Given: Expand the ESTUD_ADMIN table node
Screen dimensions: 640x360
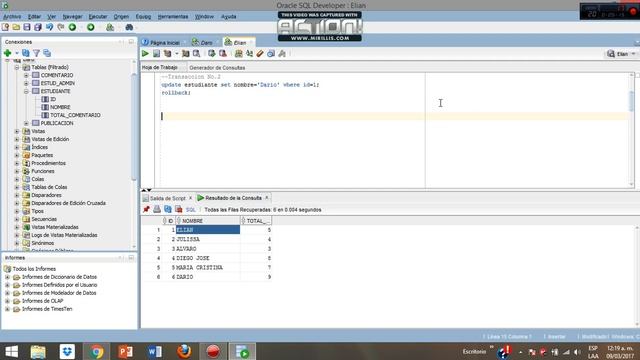Looking at the screenshot, I should (26, 83).
